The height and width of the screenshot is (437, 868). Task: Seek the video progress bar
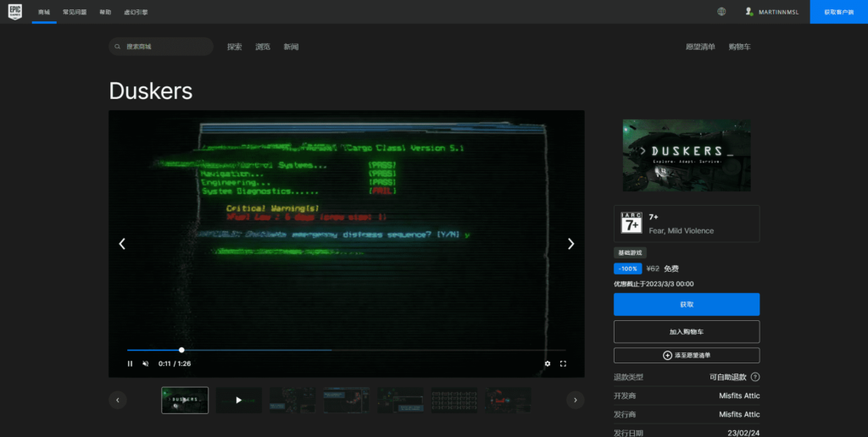pyautogui.click(x=346, y=350)
